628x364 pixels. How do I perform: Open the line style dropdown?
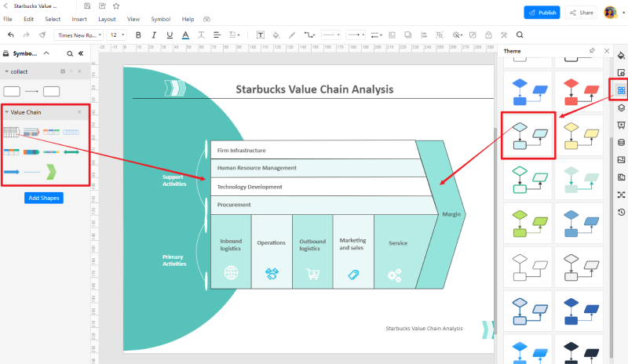[330, 35]
